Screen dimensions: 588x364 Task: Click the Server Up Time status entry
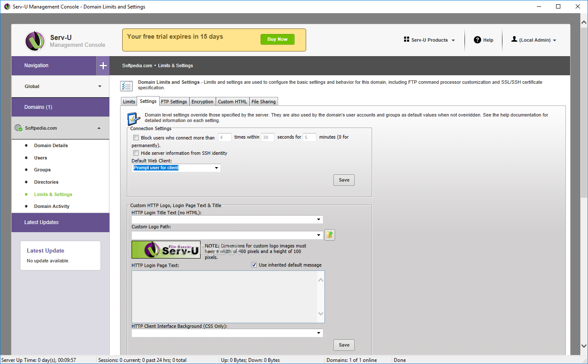coord(38,360)
